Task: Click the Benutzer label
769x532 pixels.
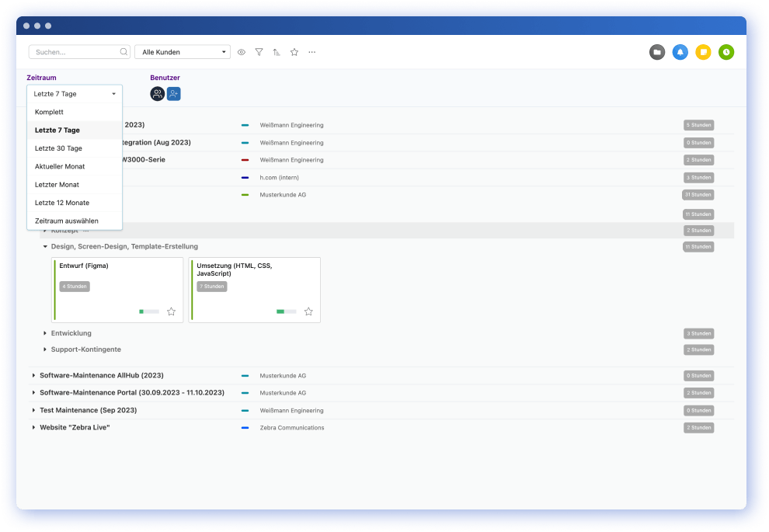Action: click(x=165, y=78)
